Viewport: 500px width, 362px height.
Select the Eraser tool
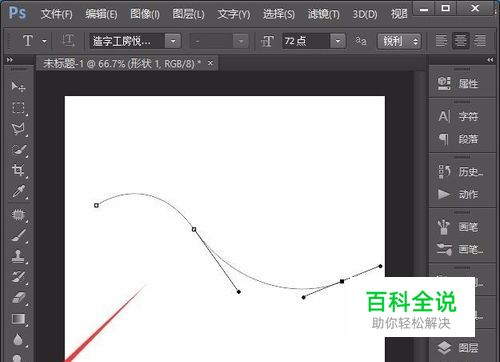point(19,298)
